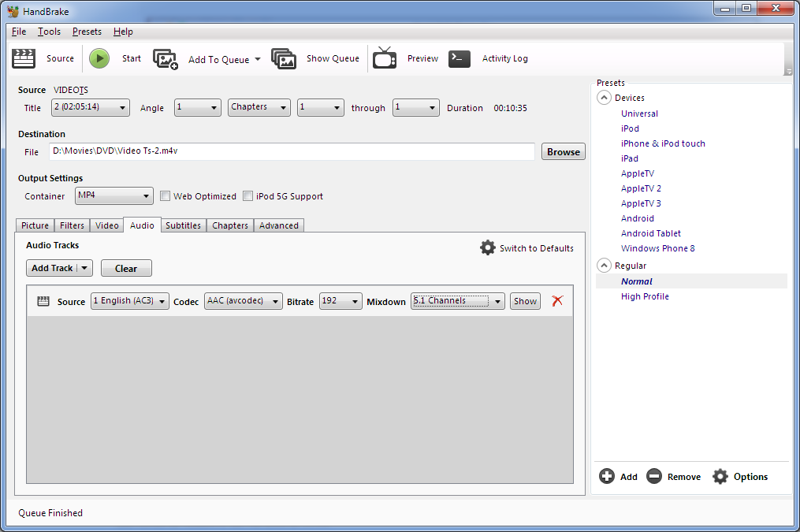Open the audio Codec dropdown
Image resolution: width=800 pixels, height=532 pixels.
pos(244,301)
